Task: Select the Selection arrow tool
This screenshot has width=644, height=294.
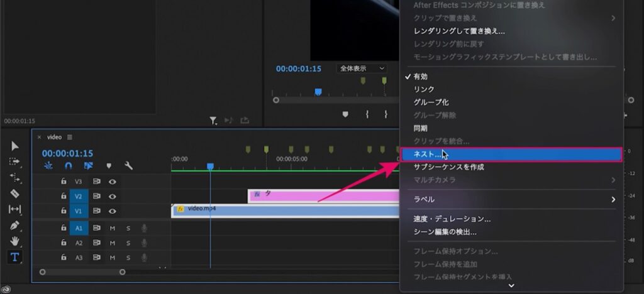Action: (15, 146)
